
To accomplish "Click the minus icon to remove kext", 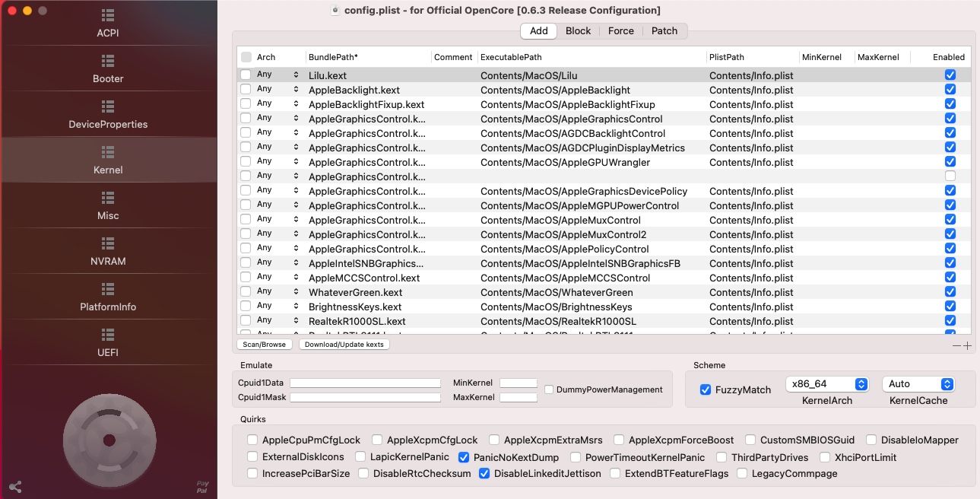I will pos(956,345).
